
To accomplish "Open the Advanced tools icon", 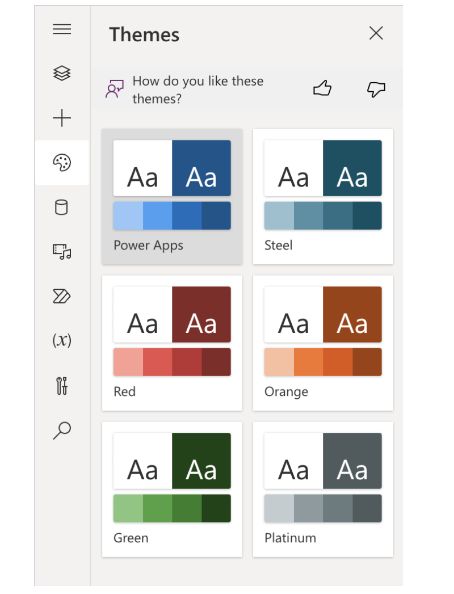I will tap(62, 386).
